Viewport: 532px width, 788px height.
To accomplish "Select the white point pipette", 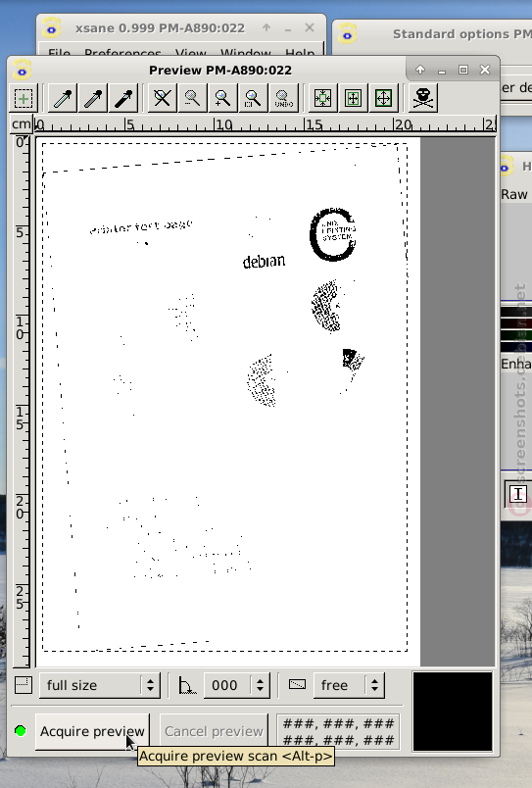I will (63, 98).
